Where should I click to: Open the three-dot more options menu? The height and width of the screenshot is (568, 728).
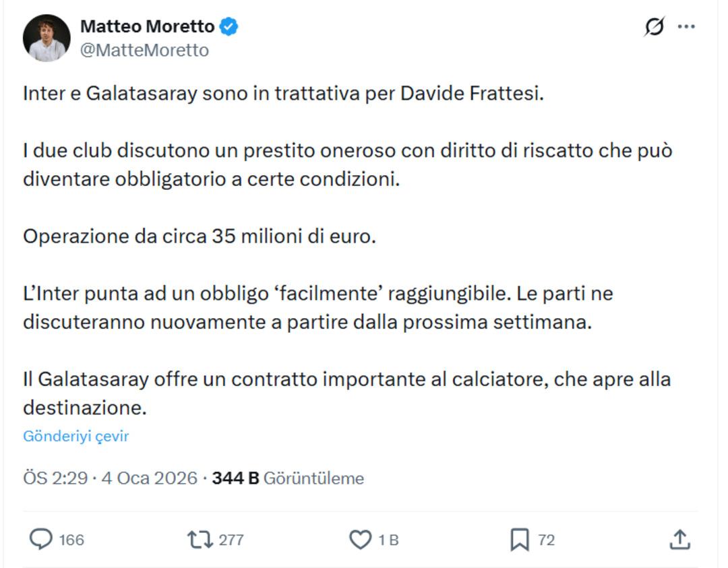(686, 27)
